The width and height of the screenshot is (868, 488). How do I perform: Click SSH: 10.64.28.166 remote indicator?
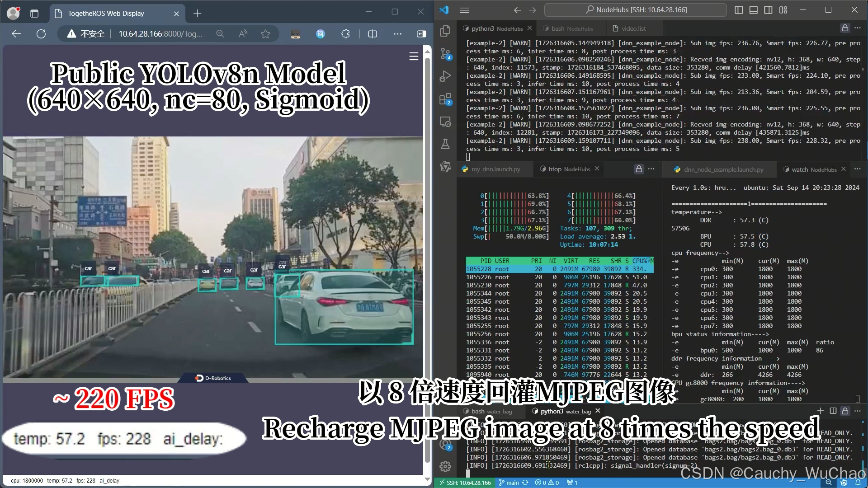coord(465,483)
